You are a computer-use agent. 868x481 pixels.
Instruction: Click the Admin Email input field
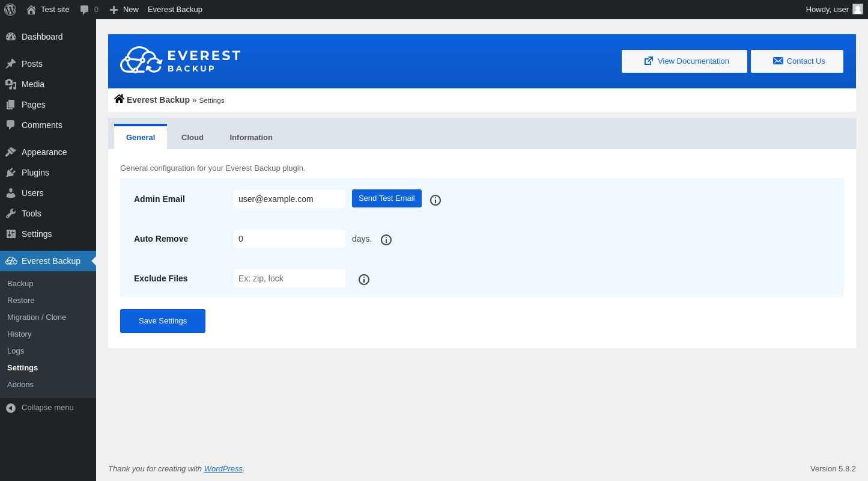point(290,199)
